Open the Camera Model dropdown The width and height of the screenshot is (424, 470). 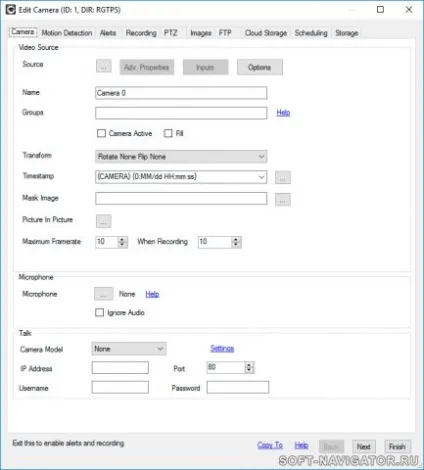pos(129,349)
